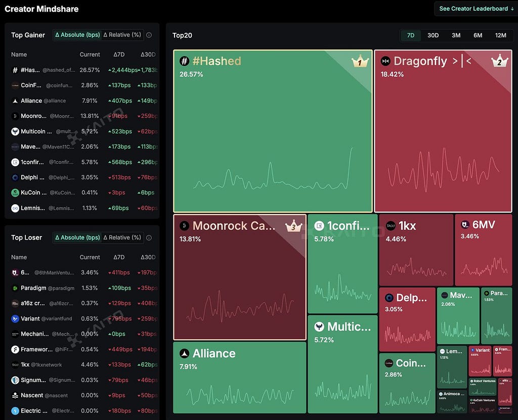The image size is (518, 420).
Task: Open the Robot Ventures treemap tile
Action: pyautogui.click(x=483, y=387)
